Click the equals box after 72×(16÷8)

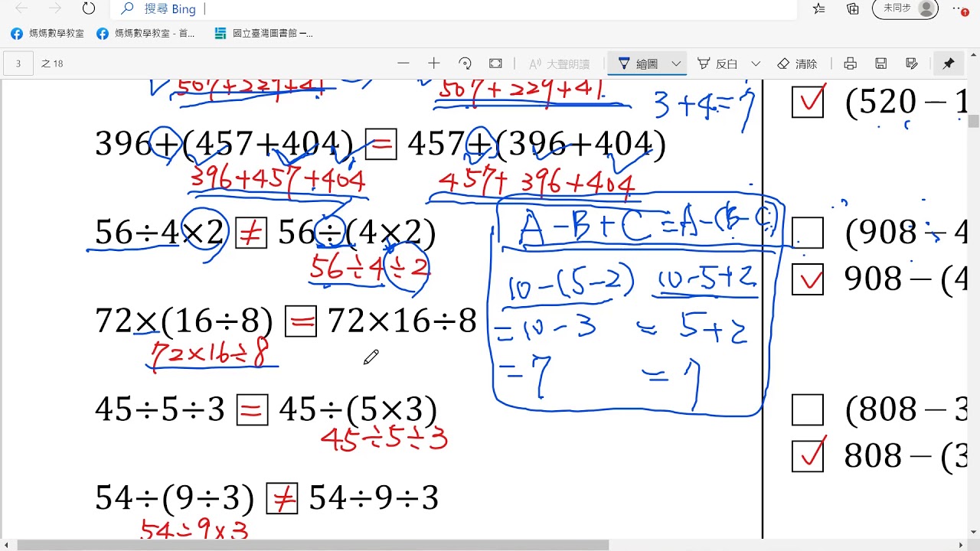[301, 321]
